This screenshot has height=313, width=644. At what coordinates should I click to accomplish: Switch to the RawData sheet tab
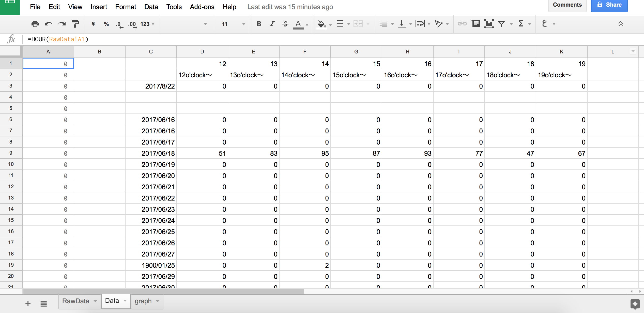click(x=75, y=301)
